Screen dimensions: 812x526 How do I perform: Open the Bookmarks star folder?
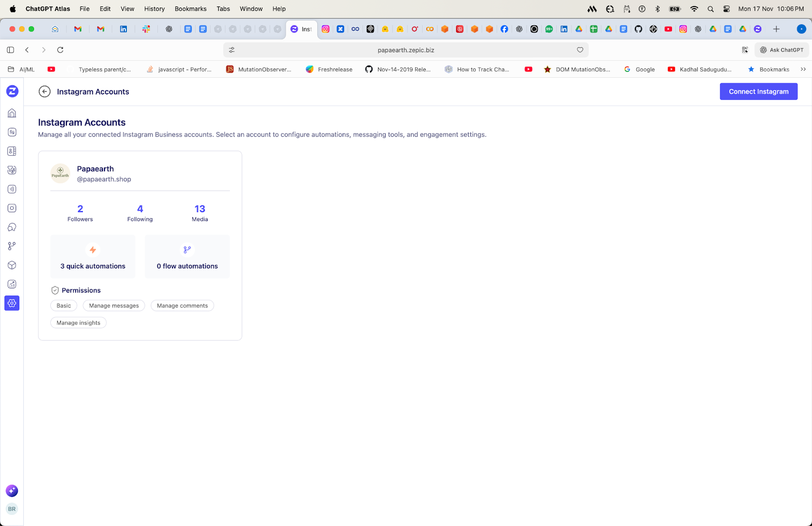click(x=768, y=70)
